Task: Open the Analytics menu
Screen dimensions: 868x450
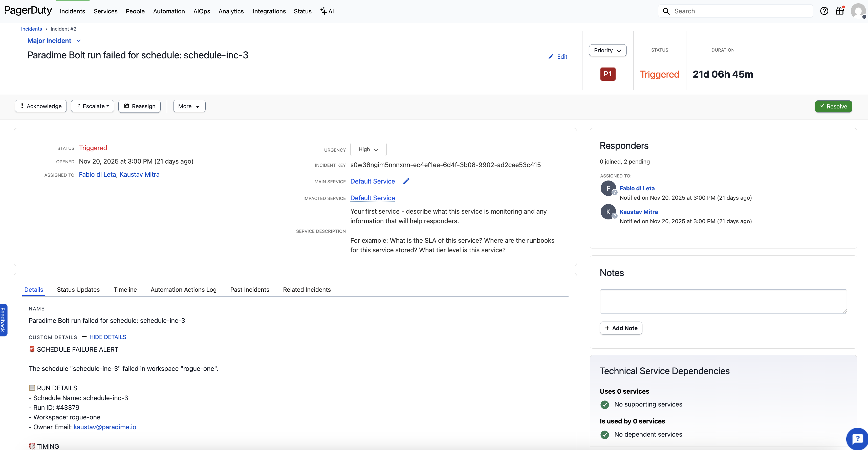Action: click(231, 11)
